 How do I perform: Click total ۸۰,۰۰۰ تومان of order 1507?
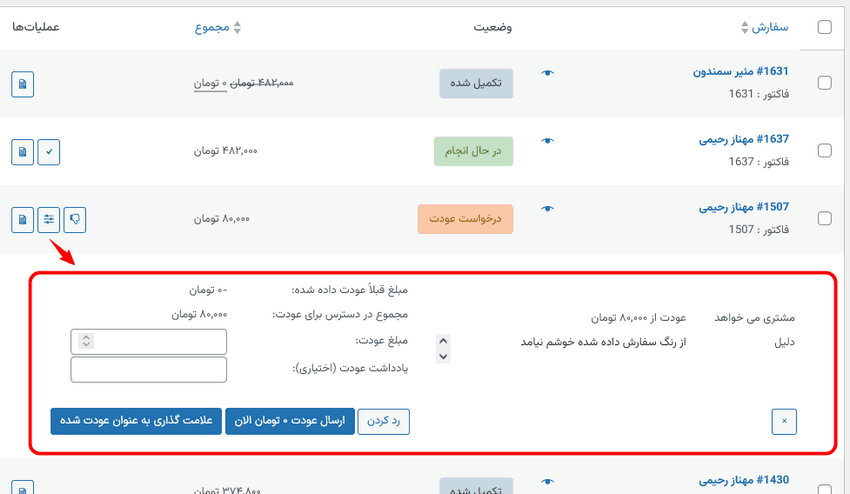tap(222, 219)
